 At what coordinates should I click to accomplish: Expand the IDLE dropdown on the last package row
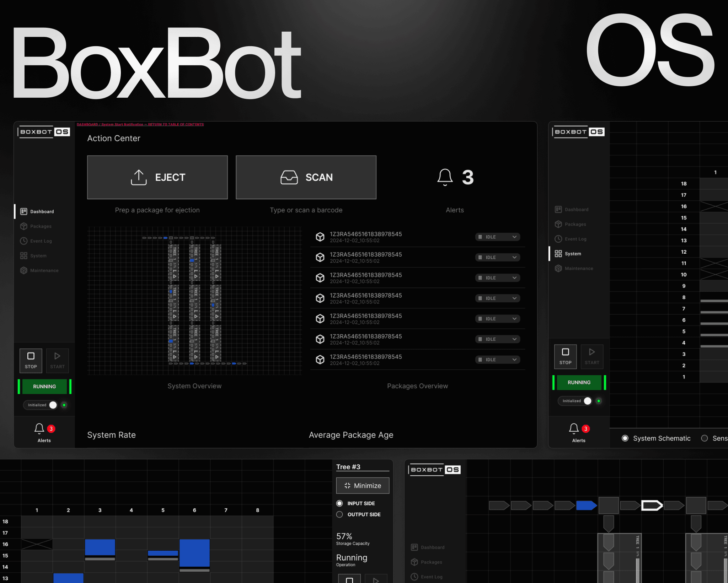[x=497, y=360]
